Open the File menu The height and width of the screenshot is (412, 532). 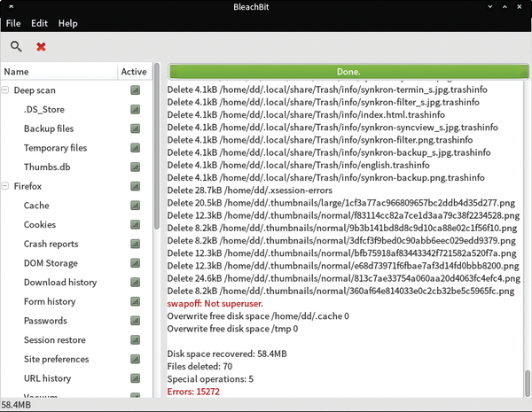[x=13, y=23]
